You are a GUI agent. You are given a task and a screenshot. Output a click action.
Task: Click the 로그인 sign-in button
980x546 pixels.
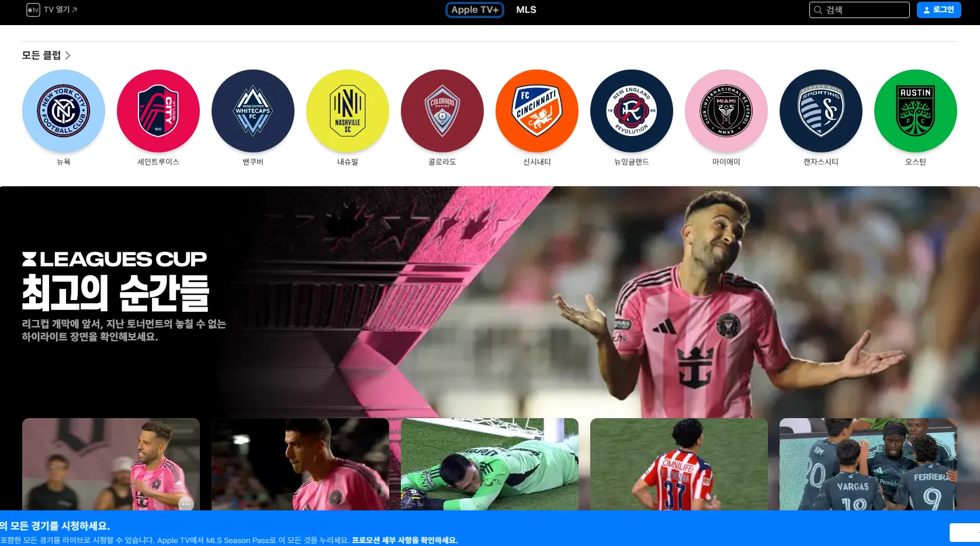pos(939,10)
